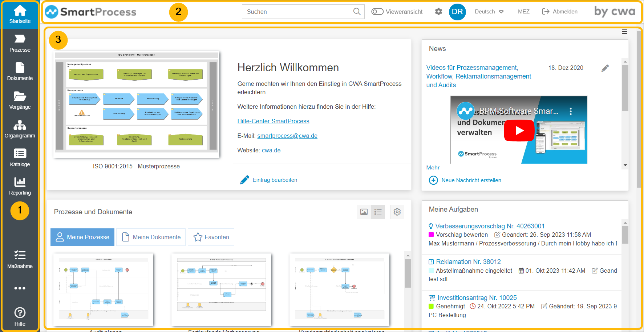The image size is (644, 332).
Task: Switch Prozesse und Dokumente to image view
Action: click(x=364, y=212)
